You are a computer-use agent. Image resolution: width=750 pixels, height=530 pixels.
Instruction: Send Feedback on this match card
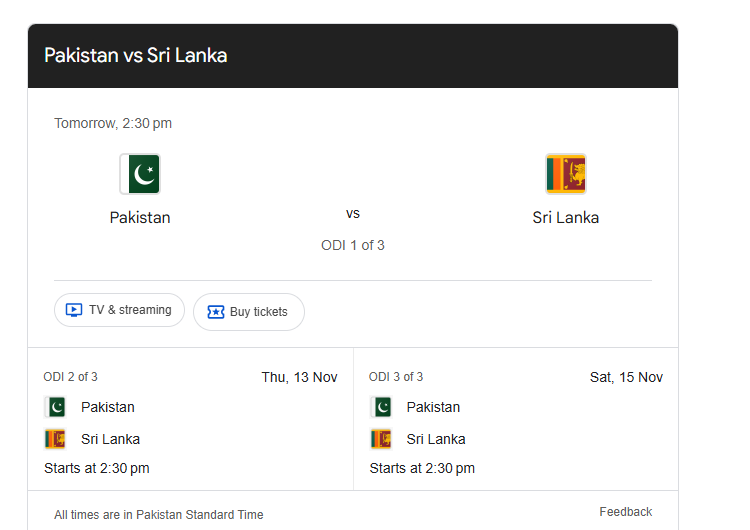[x=625, y=512]
